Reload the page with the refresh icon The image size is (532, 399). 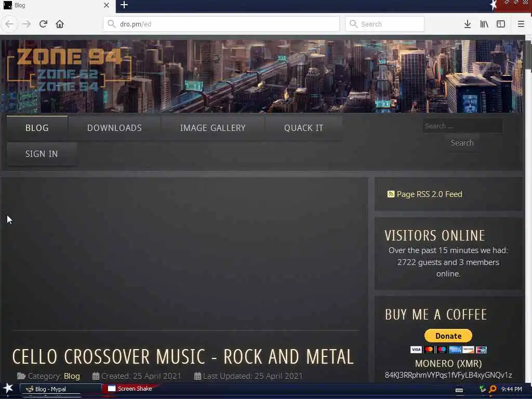pyautogui.click(x=43, y=24)
